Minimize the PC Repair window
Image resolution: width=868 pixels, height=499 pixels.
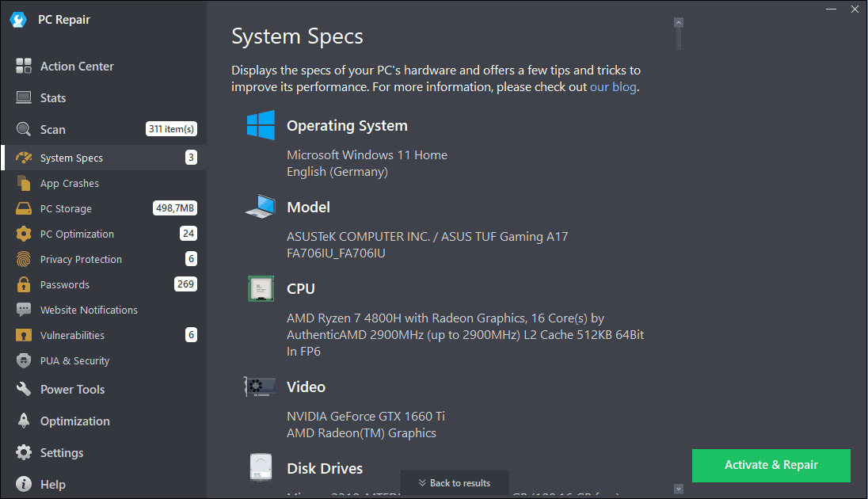pos(831,10)
